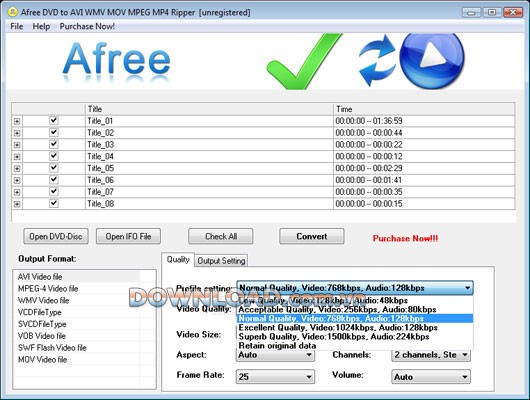Screen dimensions: 530x400
Task: Open the Aspect dropdown
Action: point(275,355)
